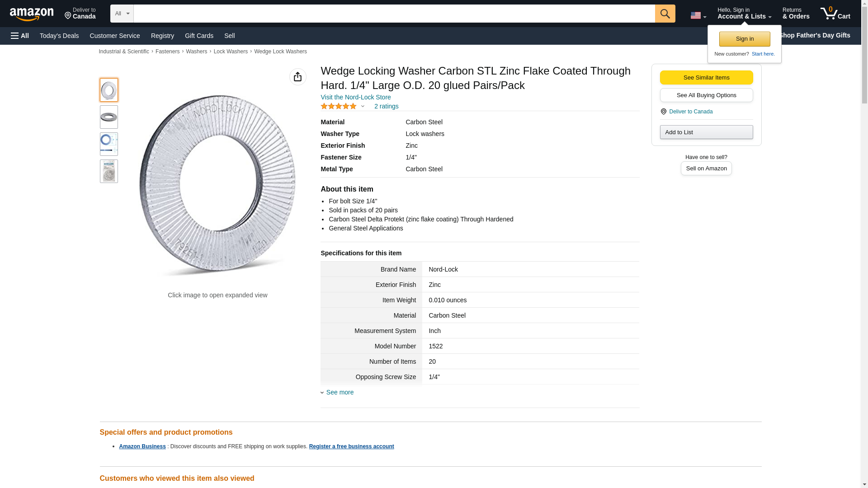Open Today's Deals menu item
The width and height of the screenshot is (868, 488).
(x=59, y=36)
